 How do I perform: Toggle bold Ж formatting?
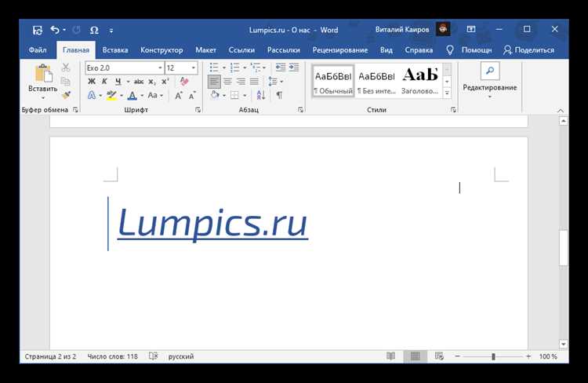(x=92, y=82)
